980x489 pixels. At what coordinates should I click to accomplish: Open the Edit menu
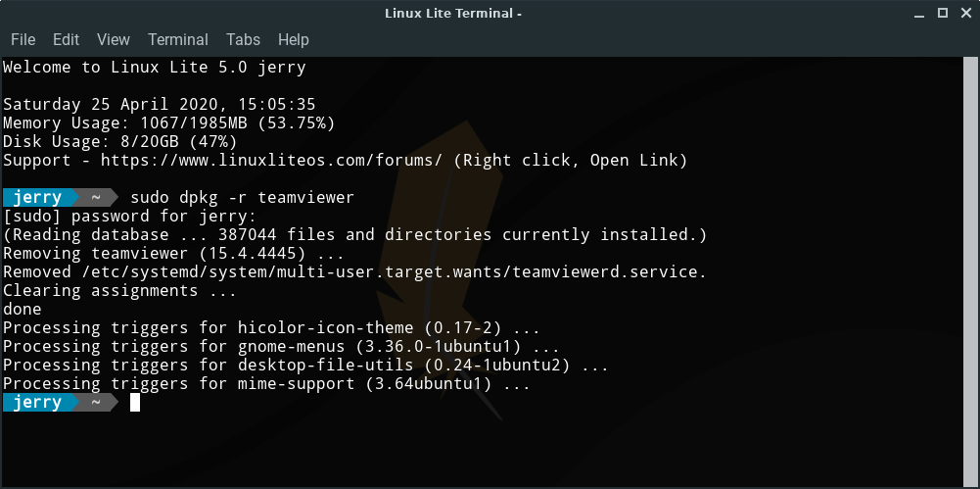click(x=66, y=40)
